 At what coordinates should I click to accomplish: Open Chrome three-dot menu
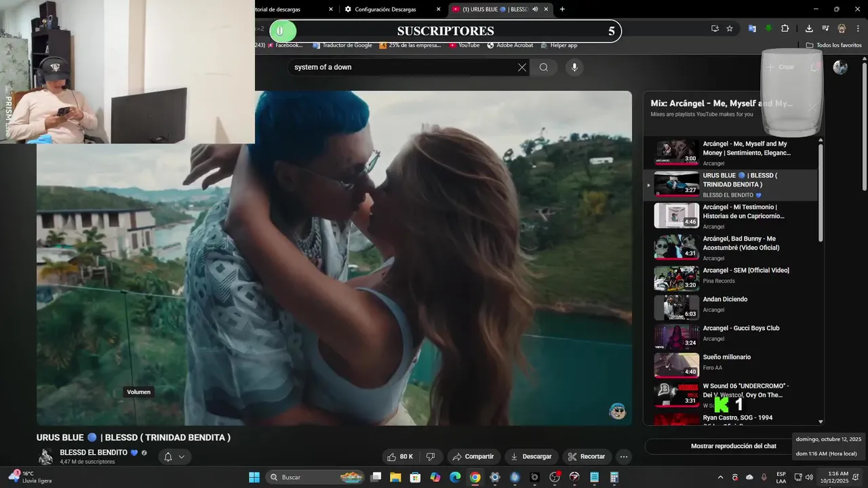pyautogui.click(x=858, y=28)
